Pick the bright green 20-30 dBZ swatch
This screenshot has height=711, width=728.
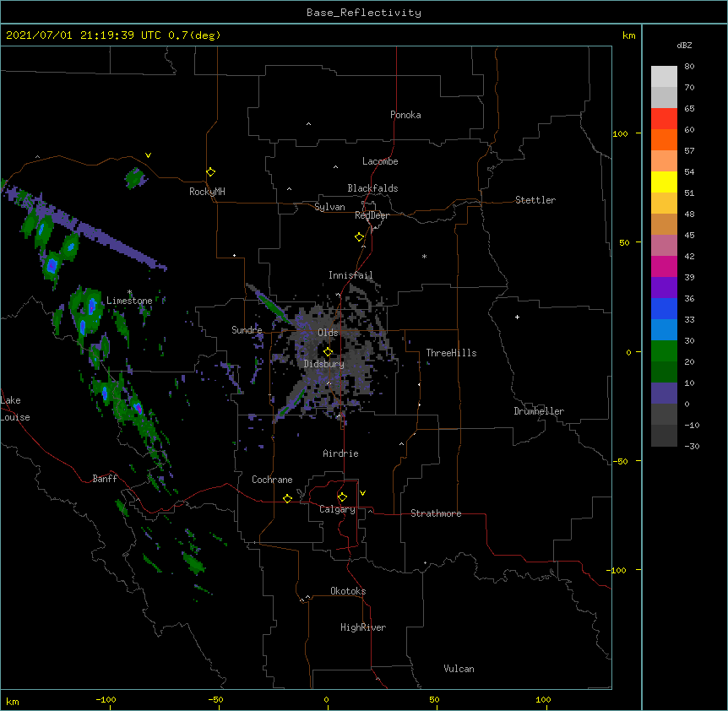tap(664, 351)
